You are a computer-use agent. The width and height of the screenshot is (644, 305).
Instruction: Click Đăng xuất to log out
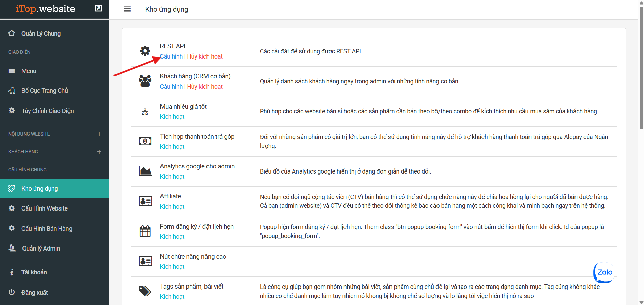(x=35, y=293)
